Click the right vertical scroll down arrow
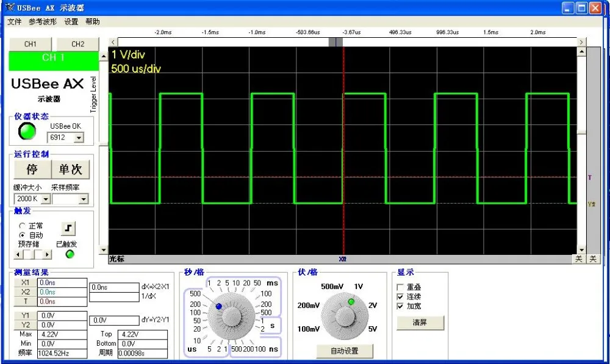 pos(581,250)
